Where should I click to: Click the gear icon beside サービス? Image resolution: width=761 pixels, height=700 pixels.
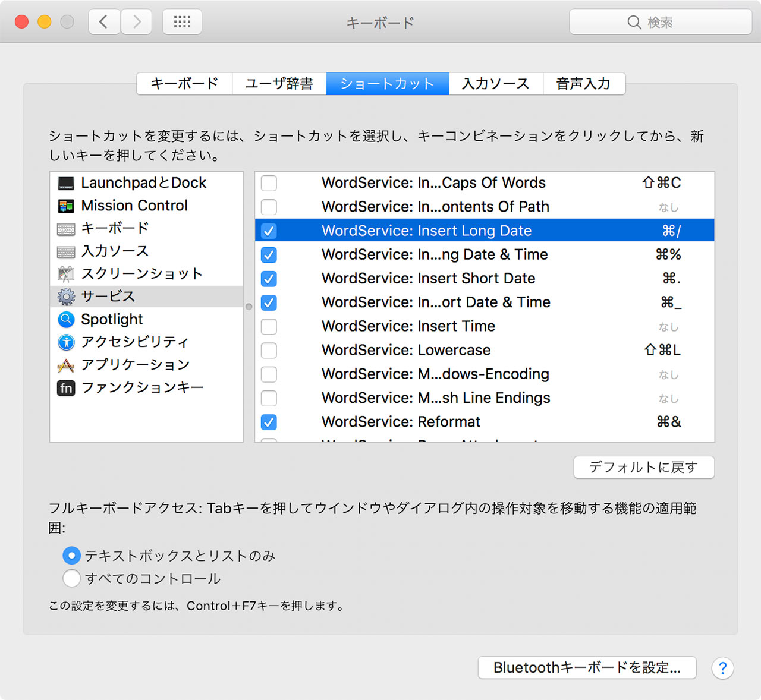[66, 297]
